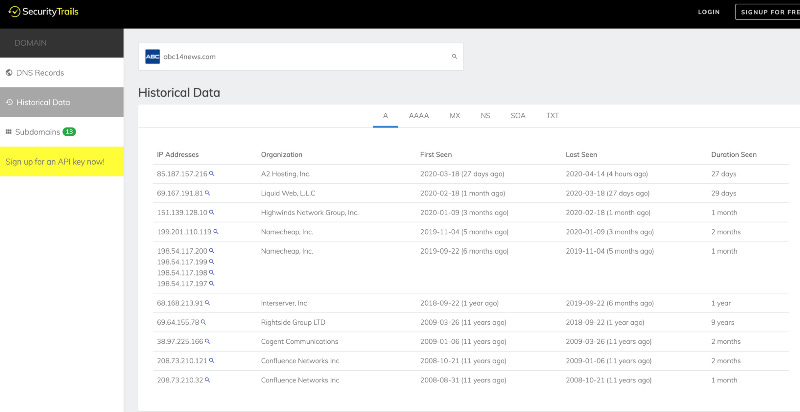Click IP address 85.187.157.216

pyautogui.click(x=182, y=174)
